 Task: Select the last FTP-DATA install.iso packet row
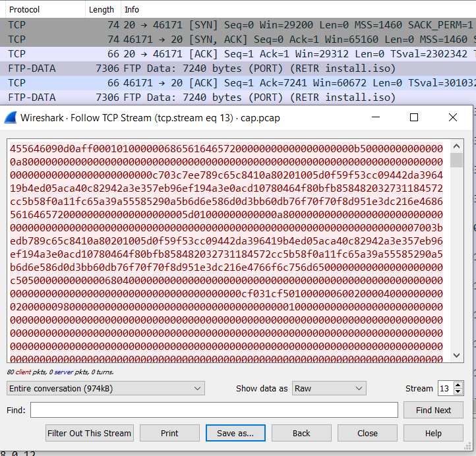click(x=238, y=98)
